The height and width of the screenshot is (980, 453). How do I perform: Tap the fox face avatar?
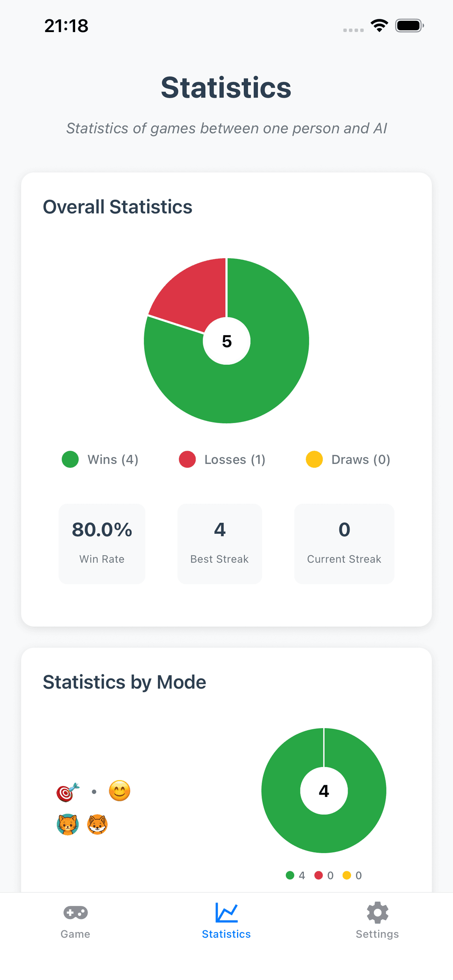[97, 825]
